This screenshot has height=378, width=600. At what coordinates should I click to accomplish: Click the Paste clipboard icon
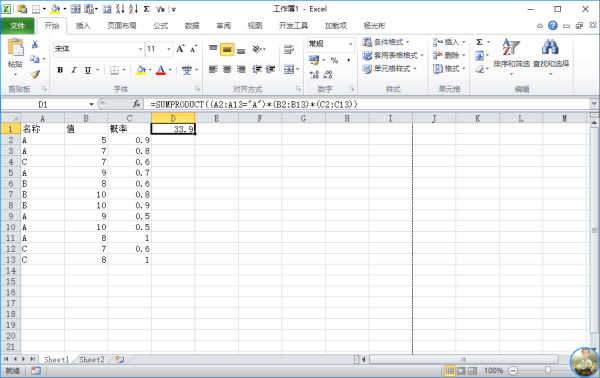click(15, 47)
